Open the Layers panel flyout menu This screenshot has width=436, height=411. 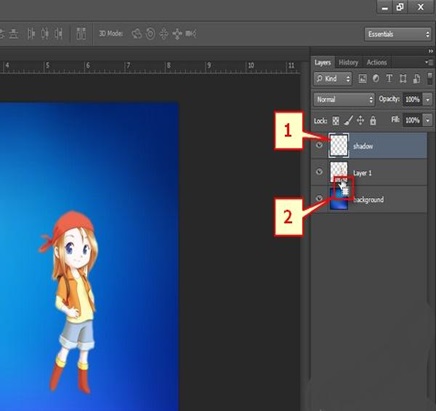pyautogui.click(x=428, y=62)
